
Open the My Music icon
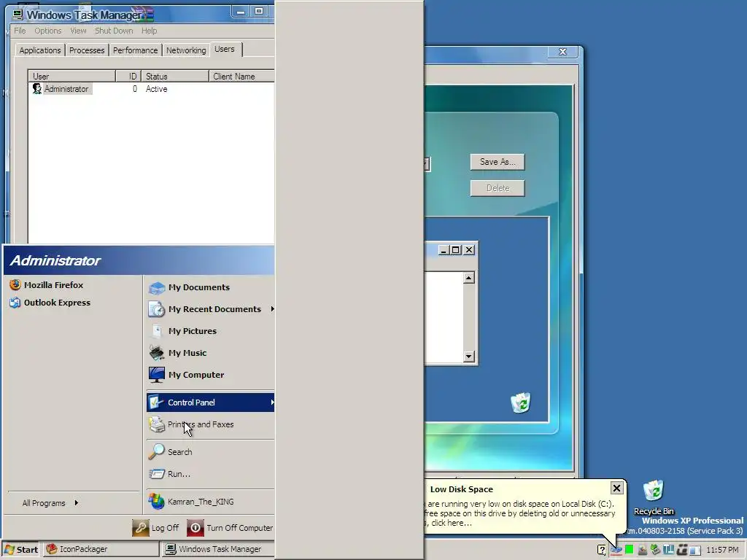click(x=156, y=353)
